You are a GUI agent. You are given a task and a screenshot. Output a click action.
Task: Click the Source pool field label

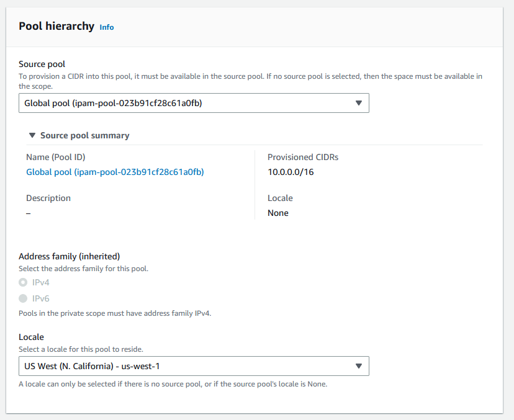(42, 64)
